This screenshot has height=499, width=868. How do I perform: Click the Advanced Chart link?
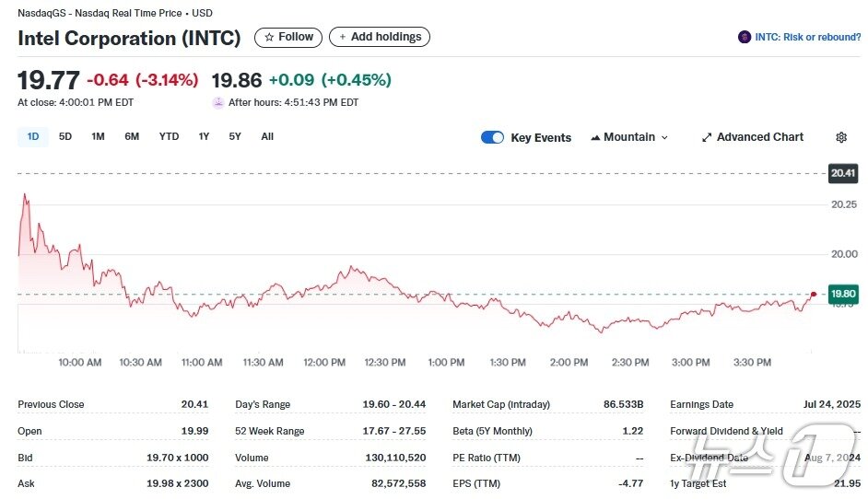pyautogui.click(x=759, y=137)
